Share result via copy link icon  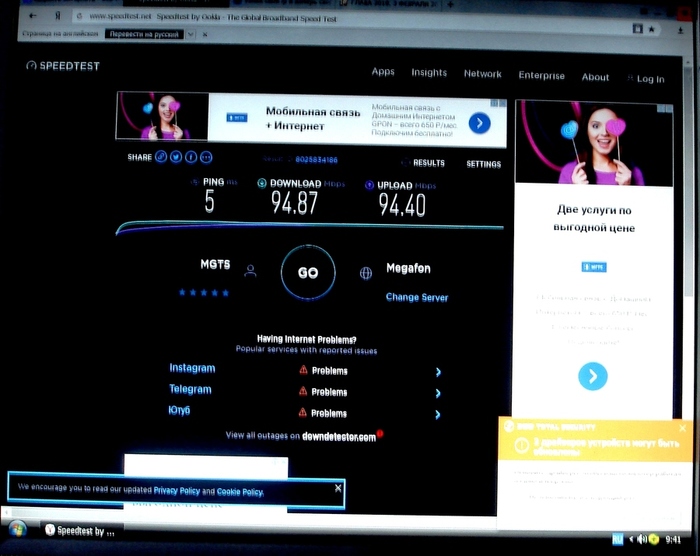161,157
